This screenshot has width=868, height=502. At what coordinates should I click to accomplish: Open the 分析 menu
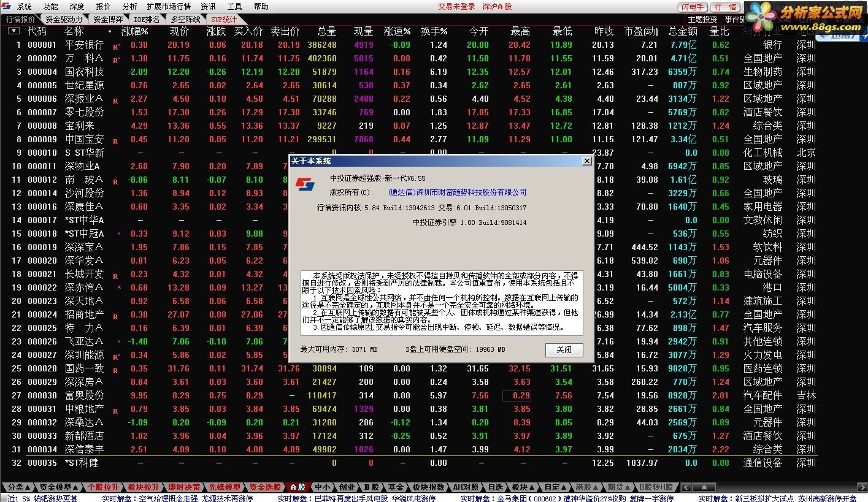[130, 7]
